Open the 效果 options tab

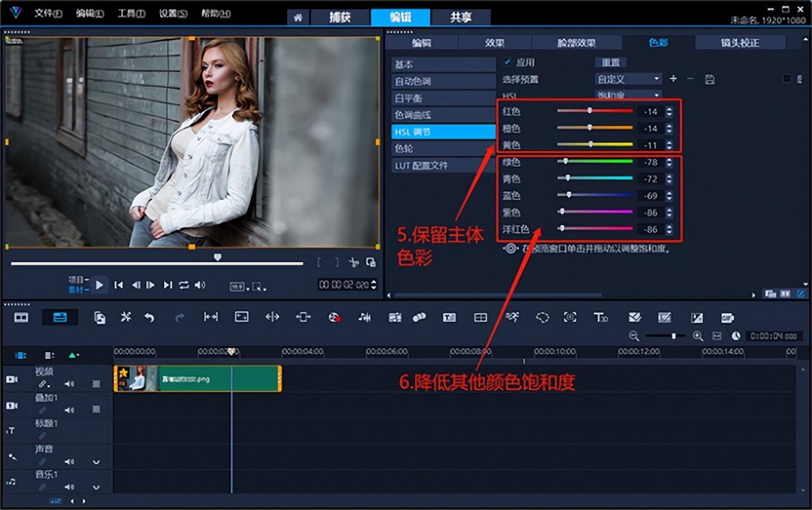(x=495, y=42)
